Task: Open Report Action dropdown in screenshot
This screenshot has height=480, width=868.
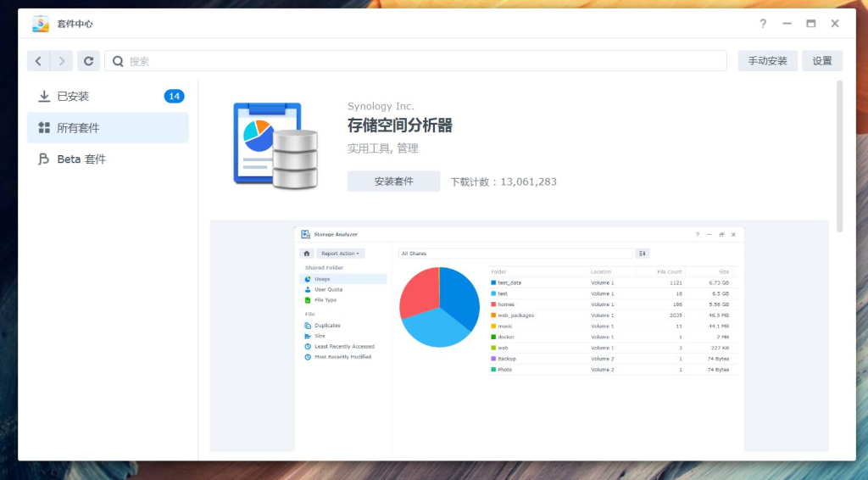Action: tap(341, 254)
